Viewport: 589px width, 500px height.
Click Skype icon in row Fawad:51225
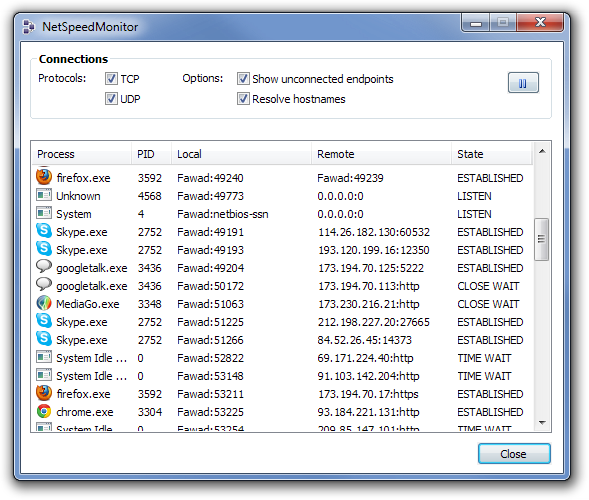[x=44, y=321]
